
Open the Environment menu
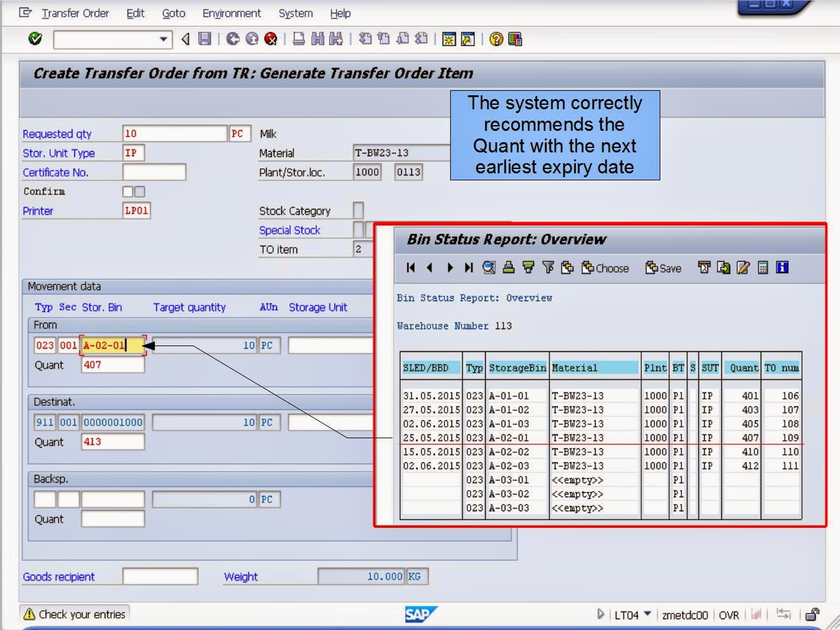pos(231,13)
